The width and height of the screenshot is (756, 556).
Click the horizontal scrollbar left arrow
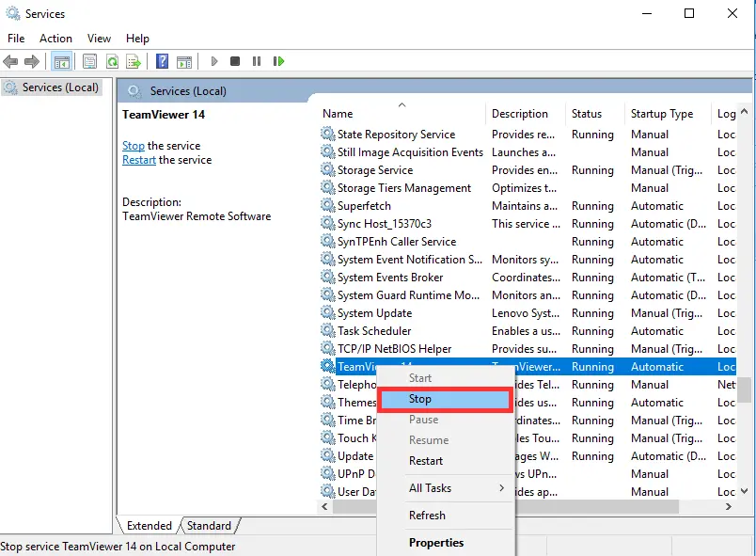point(324,507)
